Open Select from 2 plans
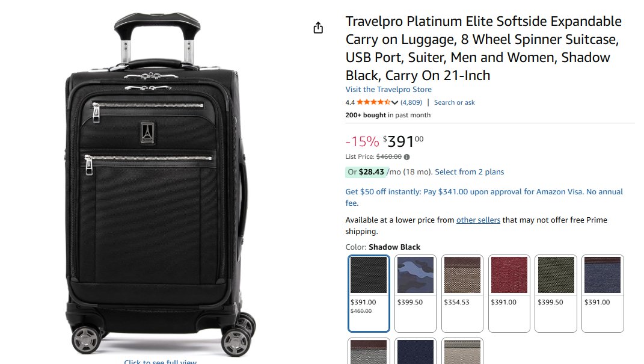This screenshot has height=364, width=644. point(469,172)
